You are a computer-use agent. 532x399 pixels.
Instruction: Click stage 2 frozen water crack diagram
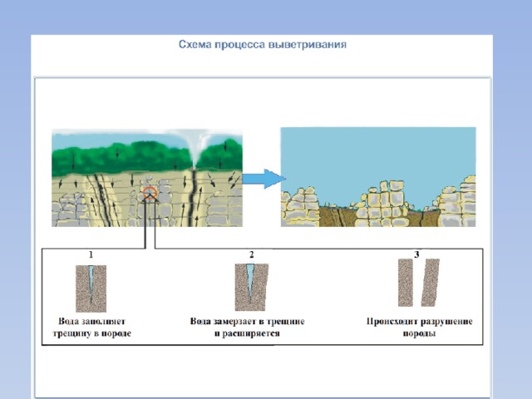251,287
